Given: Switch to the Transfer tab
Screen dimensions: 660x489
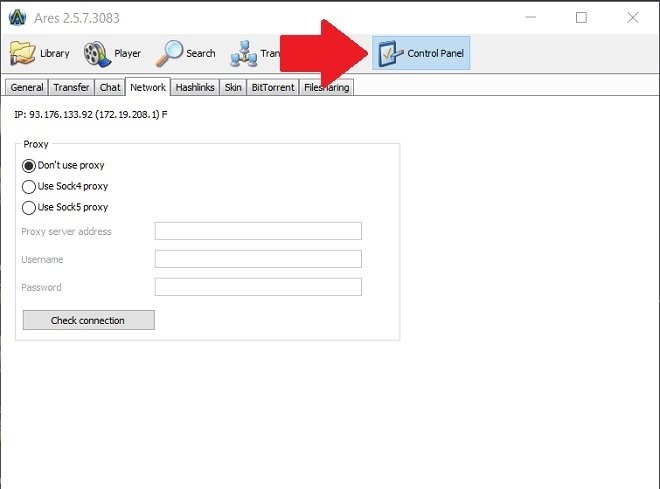Looking at the screenshot, I should 71,88.
